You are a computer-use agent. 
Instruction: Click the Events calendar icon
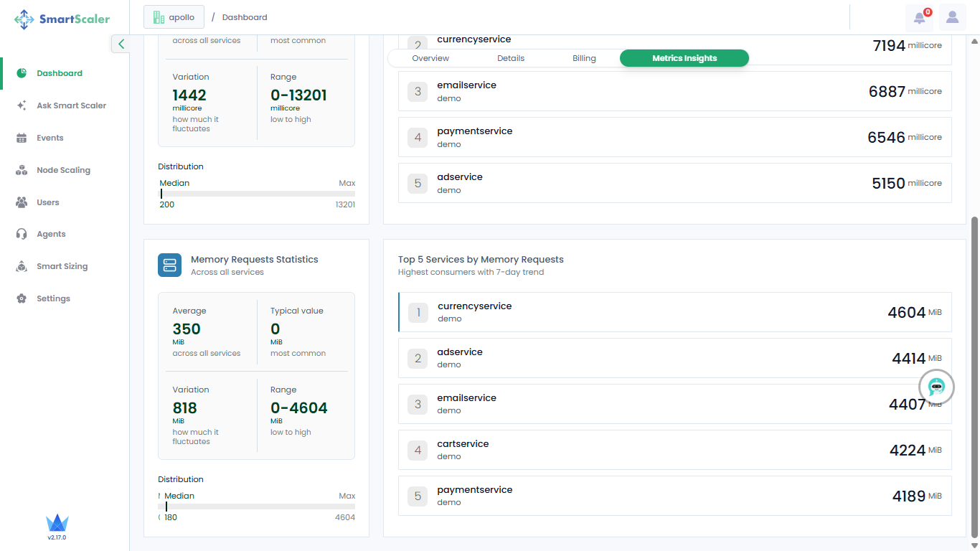[x=22, y=138]
